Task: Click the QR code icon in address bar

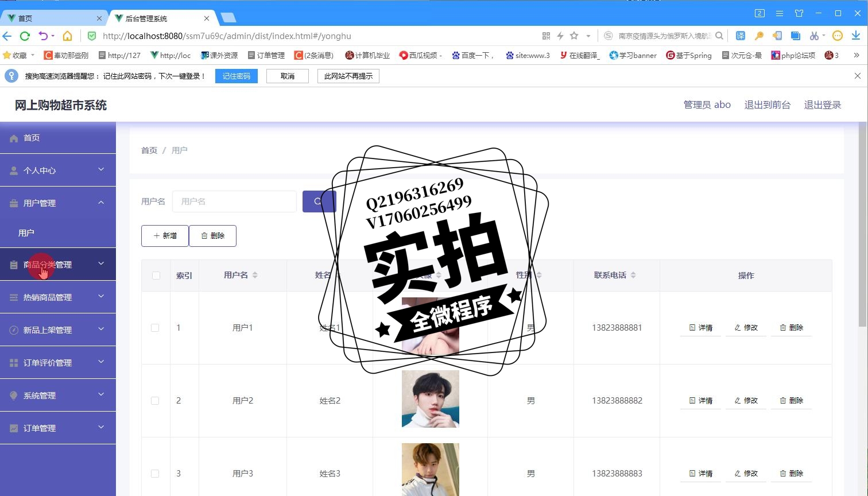Action: point(546,36)
